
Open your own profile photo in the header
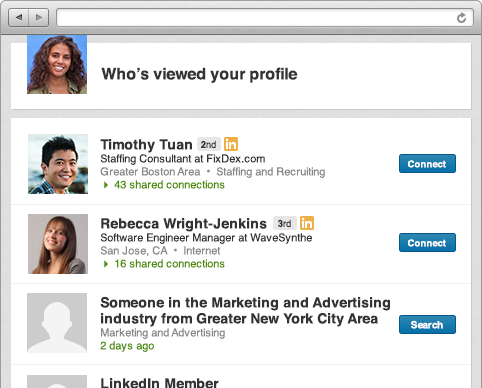tap(57, 64)
